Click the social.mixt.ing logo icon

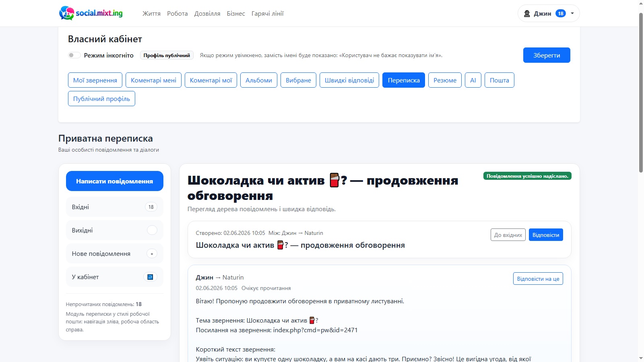point(66,13)
